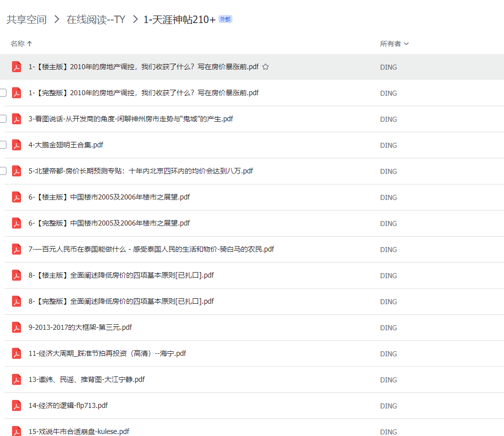This screenshot has height=436, width=504.
Task: Select checkbox next to 3-看图说话 file
Action: tap(3, 119)
